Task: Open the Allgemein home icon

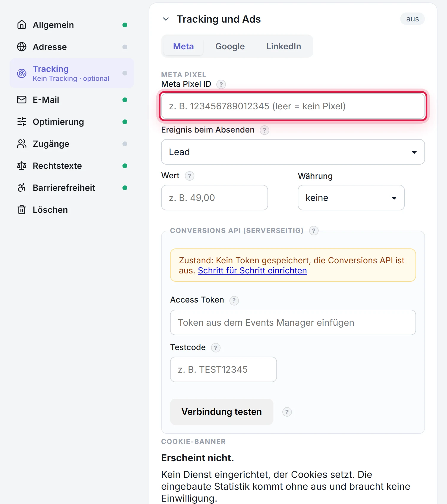Action: pyautogui.click(x=22, y=25)
